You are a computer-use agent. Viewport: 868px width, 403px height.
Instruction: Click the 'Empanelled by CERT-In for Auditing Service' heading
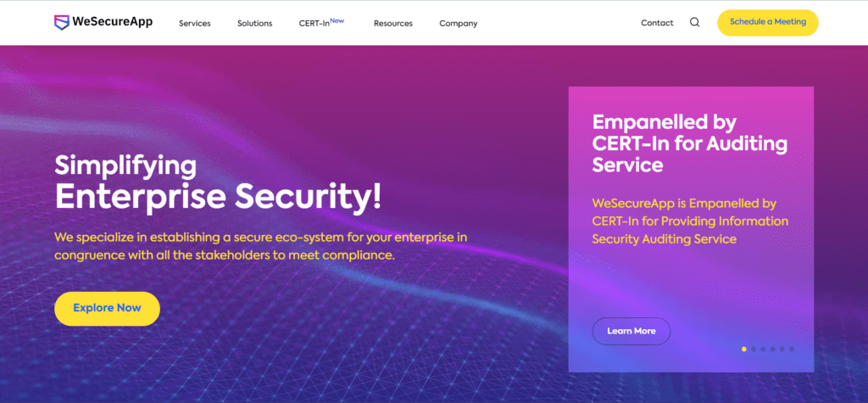[690, 143]
